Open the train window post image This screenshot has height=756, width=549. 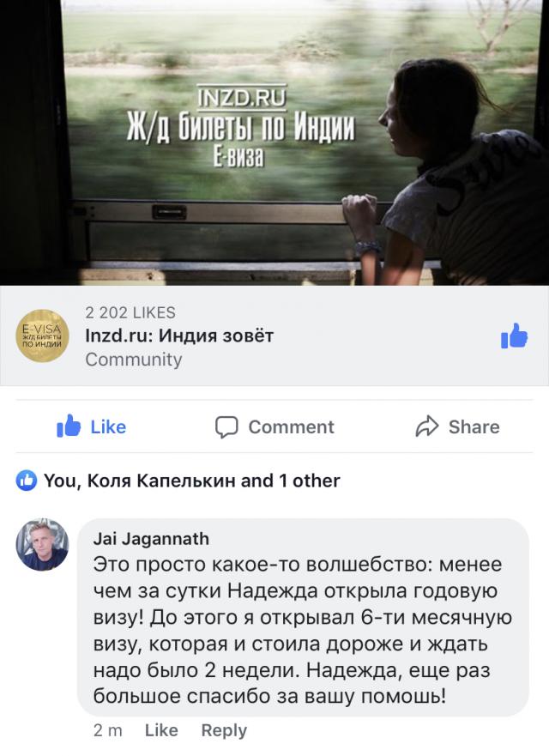coord(274,142)
